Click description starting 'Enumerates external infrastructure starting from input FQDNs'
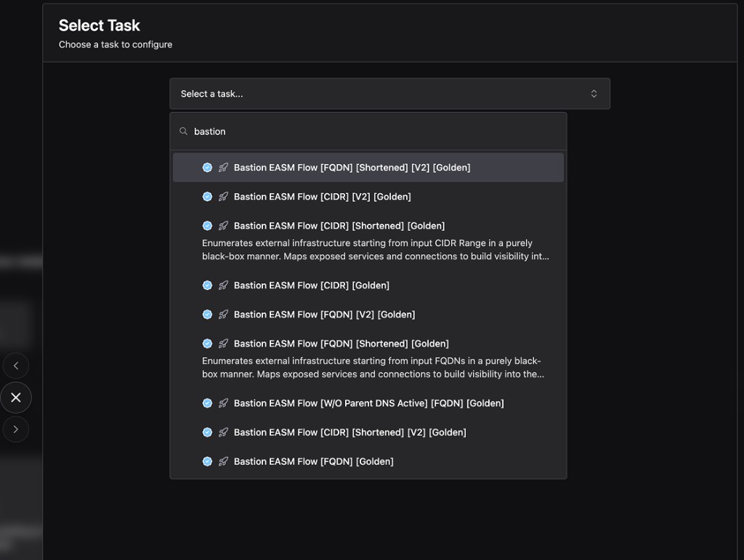The width and height of the screenshot is (744, 560). (x=373, y=368)
